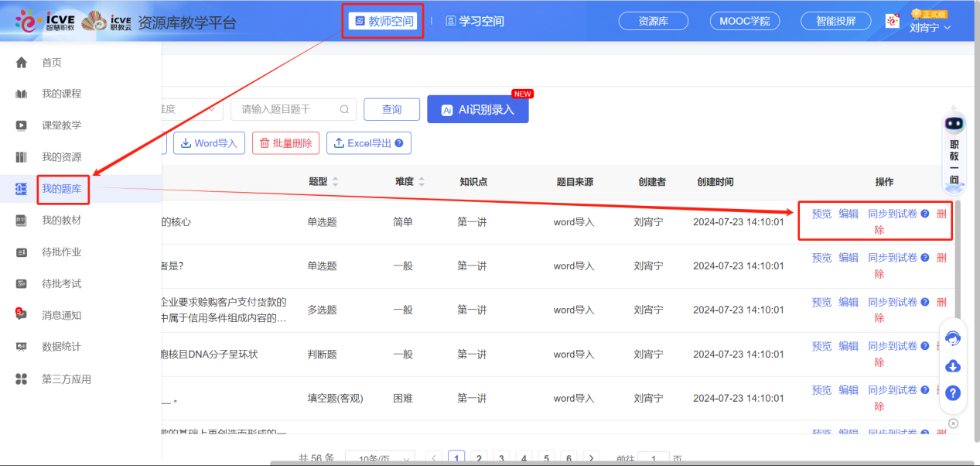Viewport: 980px width, 466px height.
Task: Sort the table by 题型 column
Action: 335,182
